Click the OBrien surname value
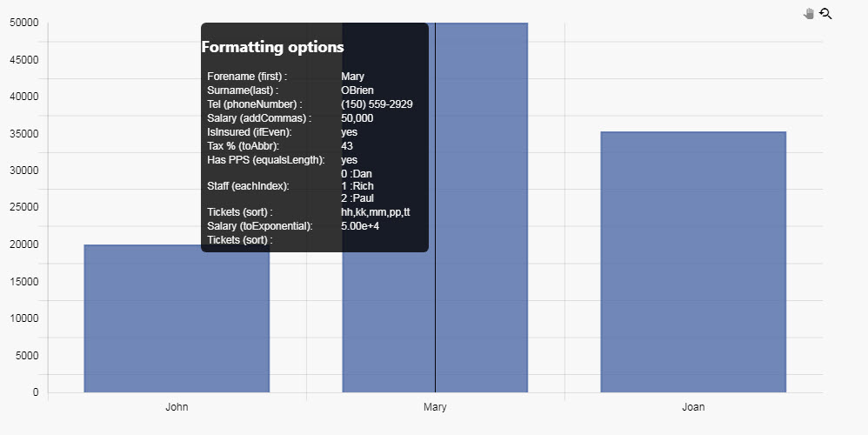Viewport: 868px width, 435px height. 357,90
